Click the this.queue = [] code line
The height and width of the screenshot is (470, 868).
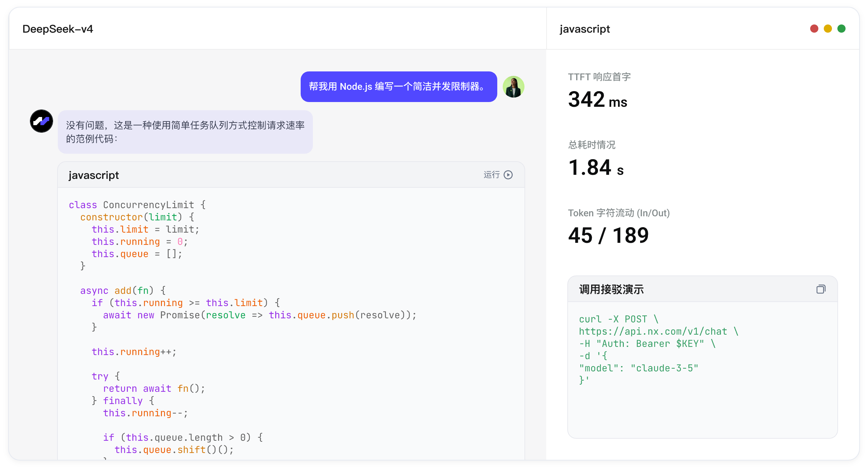[137, 254]
